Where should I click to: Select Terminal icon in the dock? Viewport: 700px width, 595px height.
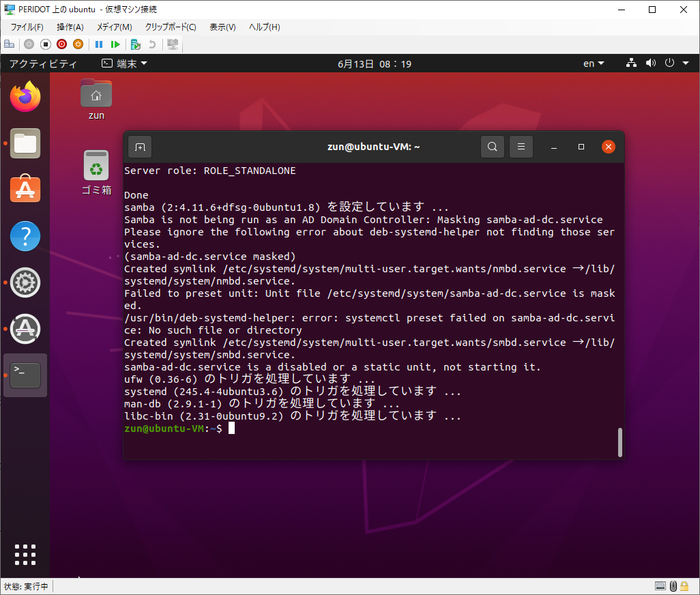click(x=25, y=375)
